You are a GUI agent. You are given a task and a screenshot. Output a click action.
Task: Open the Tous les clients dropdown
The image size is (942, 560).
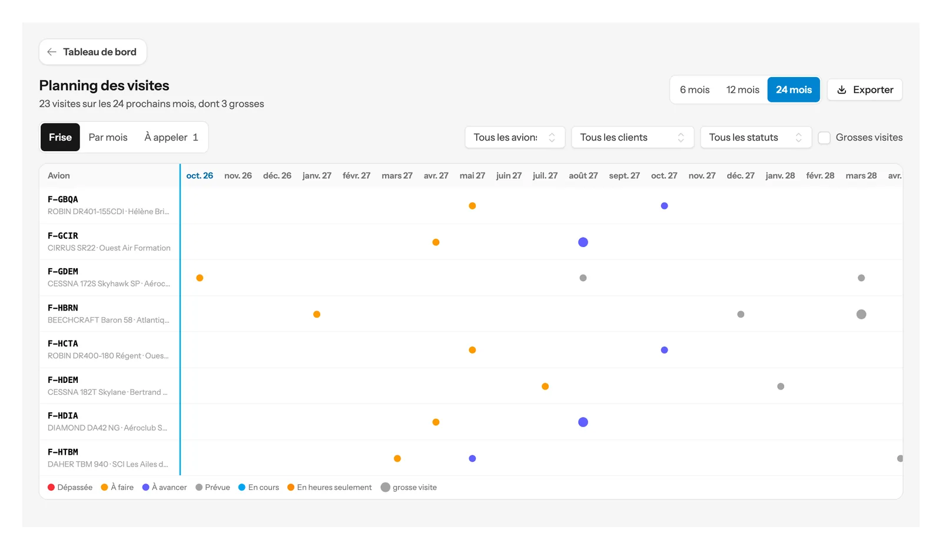tap(632, 138)
